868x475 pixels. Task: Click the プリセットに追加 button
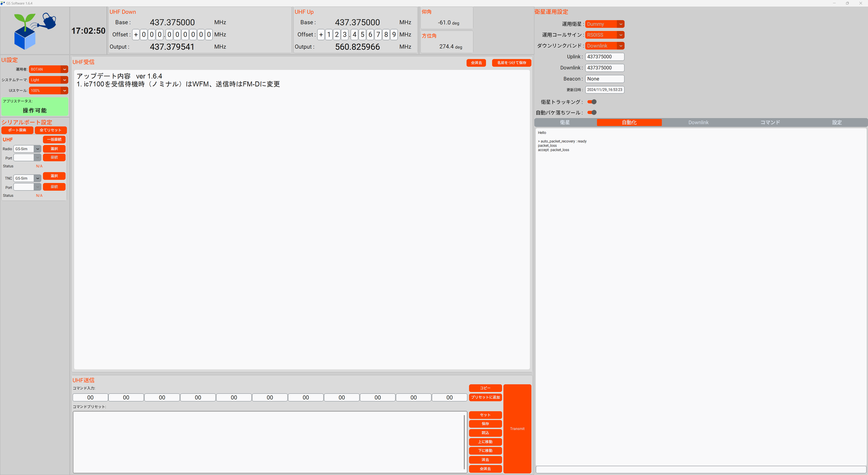pyautogui.click(x=485, y=397)
